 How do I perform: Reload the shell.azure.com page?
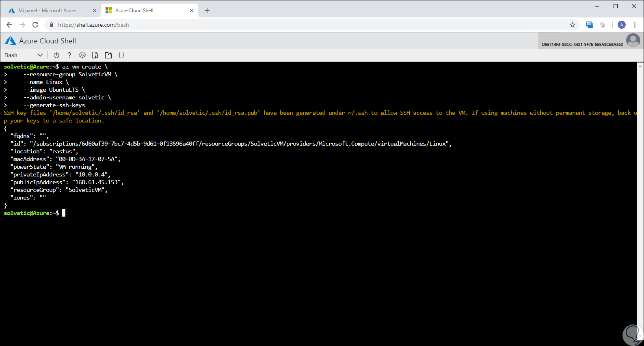coord(35,25)
